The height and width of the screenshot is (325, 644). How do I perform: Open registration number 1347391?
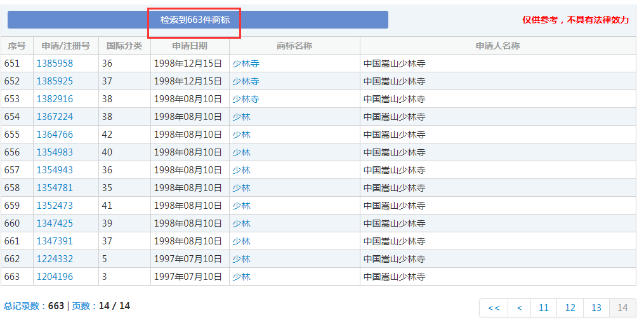pyautogui.click(x=55, y=241)
